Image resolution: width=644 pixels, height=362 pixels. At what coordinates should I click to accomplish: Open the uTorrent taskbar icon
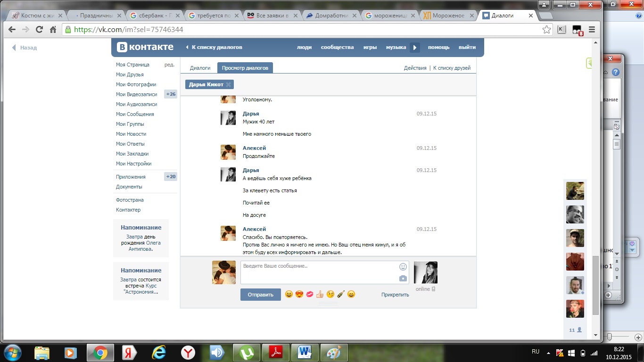click(x=246, y=353)
